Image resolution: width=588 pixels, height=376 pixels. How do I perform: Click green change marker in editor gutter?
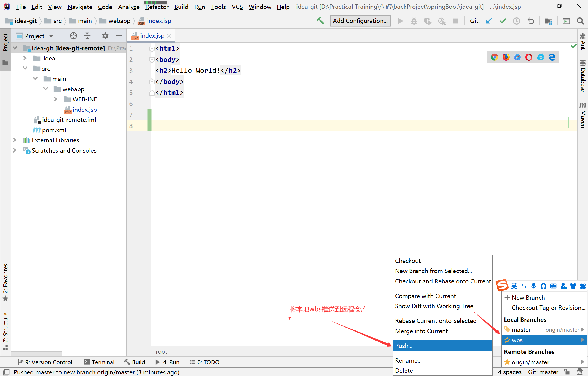point(149,120)
